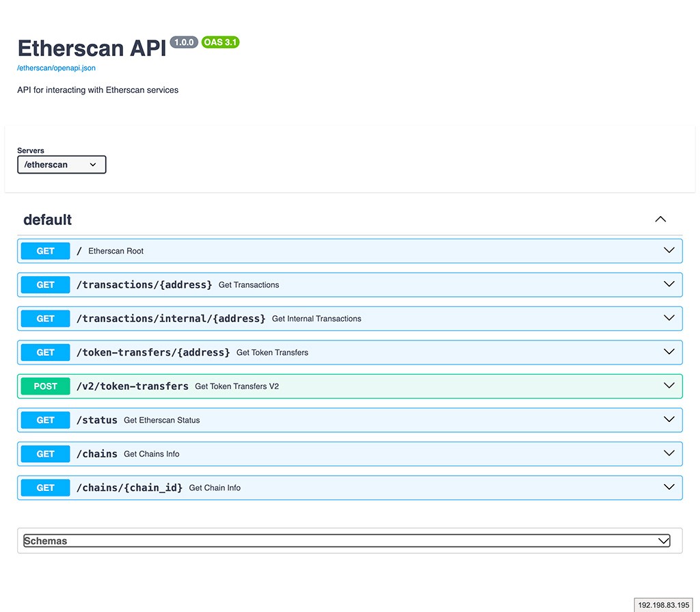Click the OAS 3.1 badge
This screenshot has height=612, width=700.
(x=221, y=42)
